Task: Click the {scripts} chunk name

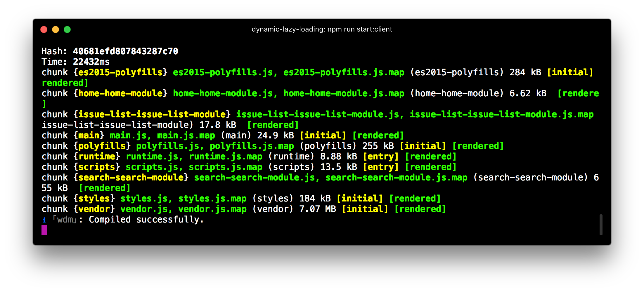Action: tap(97, 167)
